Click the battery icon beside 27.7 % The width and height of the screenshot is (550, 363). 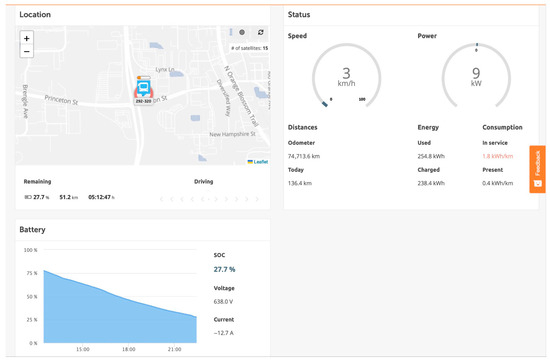tap(28, 197)
